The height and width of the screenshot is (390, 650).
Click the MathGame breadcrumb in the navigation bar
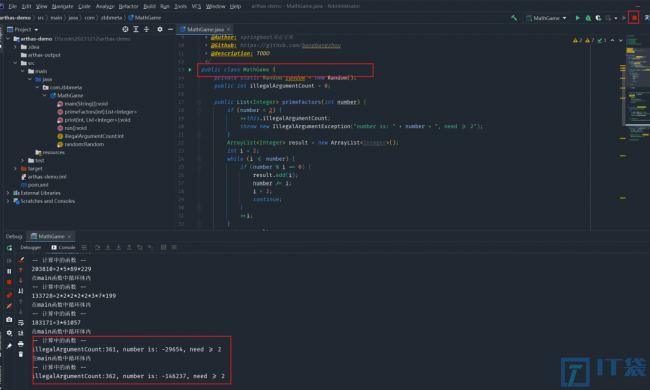pyautogui.click(x=145, y=18)
